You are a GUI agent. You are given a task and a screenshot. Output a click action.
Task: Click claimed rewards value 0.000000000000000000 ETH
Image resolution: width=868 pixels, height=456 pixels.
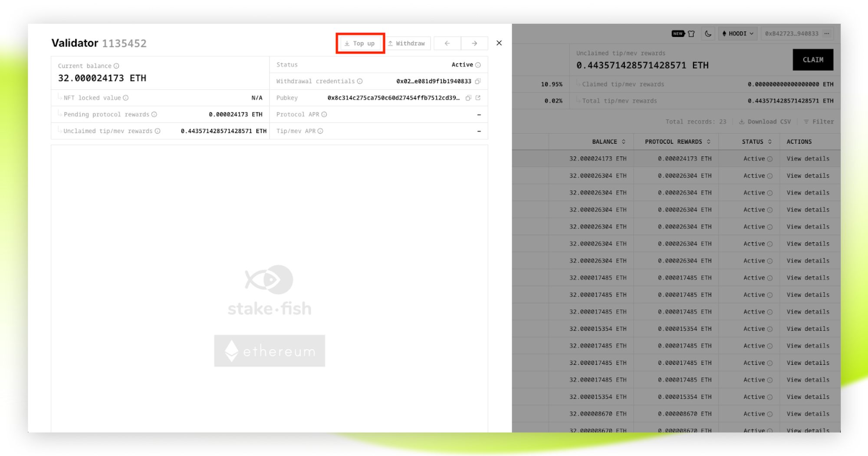(790, 85)
